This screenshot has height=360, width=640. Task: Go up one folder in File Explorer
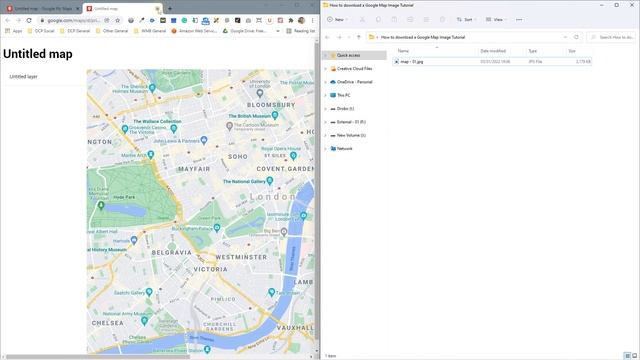pyautogui.click(x=359, y=37)
